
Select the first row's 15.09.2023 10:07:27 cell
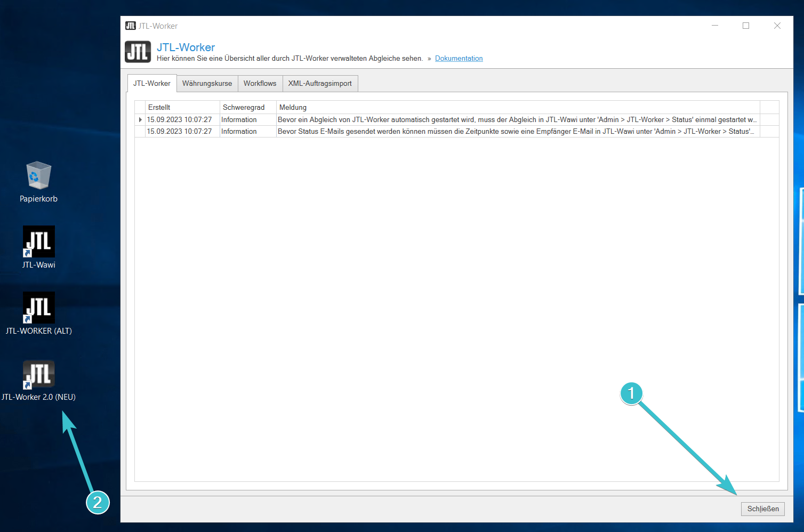(x=182, y=120)
